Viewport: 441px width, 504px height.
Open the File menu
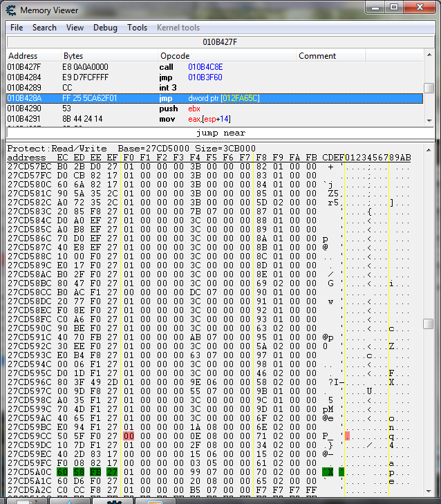tap(17, 28)
